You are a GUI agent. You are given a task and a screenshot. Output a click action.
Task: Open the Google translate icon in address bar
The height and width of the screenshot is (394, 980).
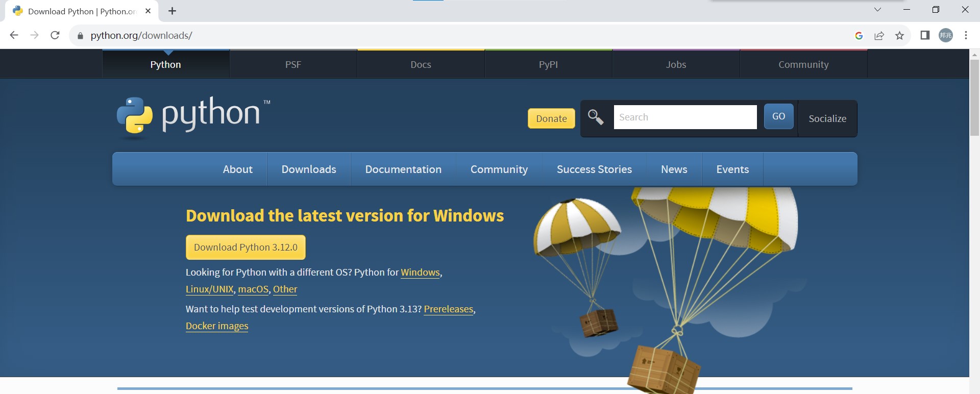click(x=859, y=35)
